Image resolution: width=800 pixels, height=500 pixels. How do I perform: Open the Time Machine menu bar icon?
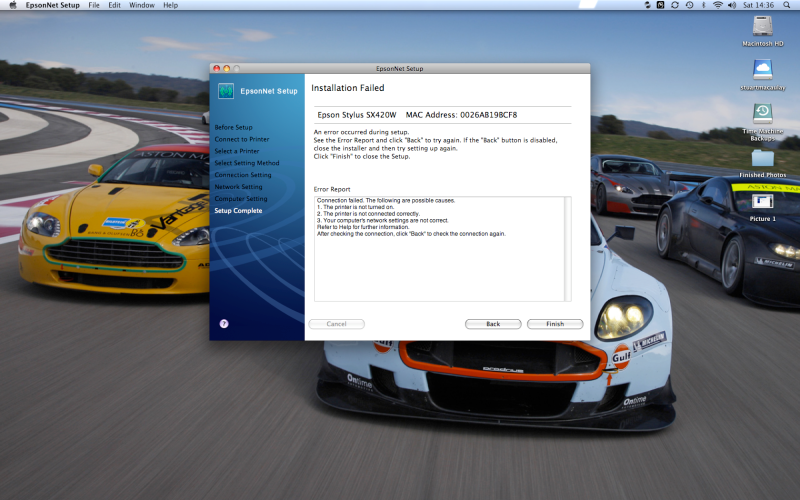689,5
